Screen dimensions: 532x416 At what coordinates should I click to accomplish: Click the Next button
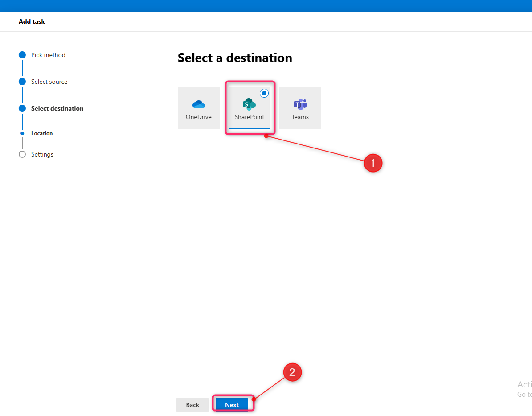click(232, 404)
